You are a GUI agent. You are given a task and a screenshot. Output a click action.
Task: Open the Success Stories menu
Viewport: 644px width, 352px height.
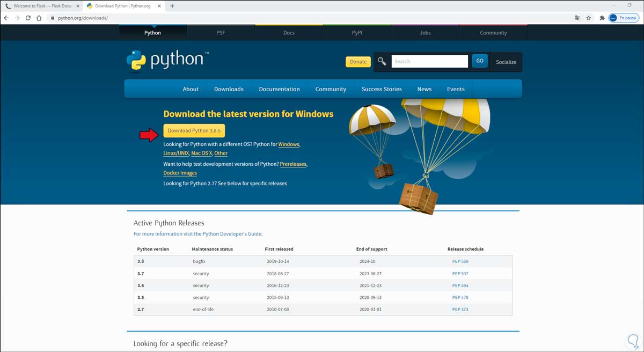click(x=382, y=89)
